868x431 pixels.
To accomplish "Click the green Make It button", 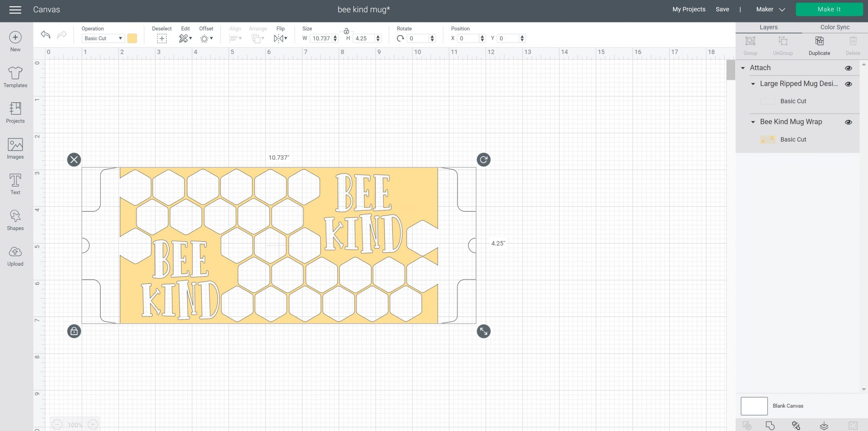I will (x=829, y=9).
